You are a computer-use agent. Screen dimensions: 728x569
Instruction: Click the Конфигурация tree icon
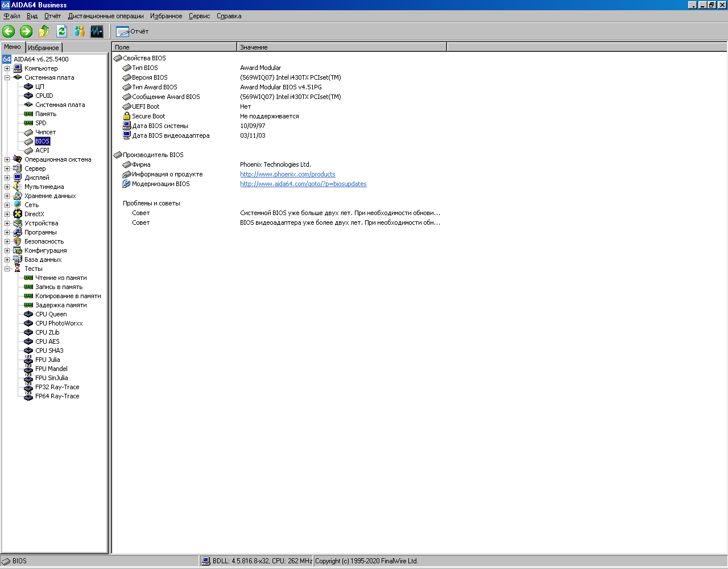click(x=18, y=250)
